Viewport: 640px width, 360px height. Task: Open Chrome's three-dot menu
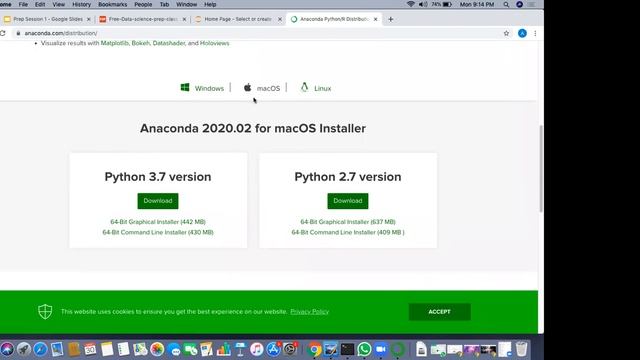pyautogui.click(x=535, y=33)
